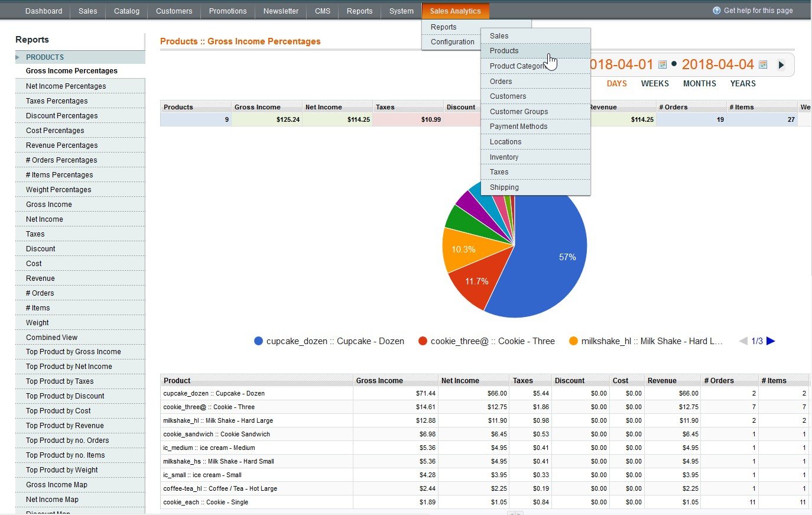Viewport: 812px width, 515px height.
Task: Go to previous legend page arrow
Action: pos(743,341)
